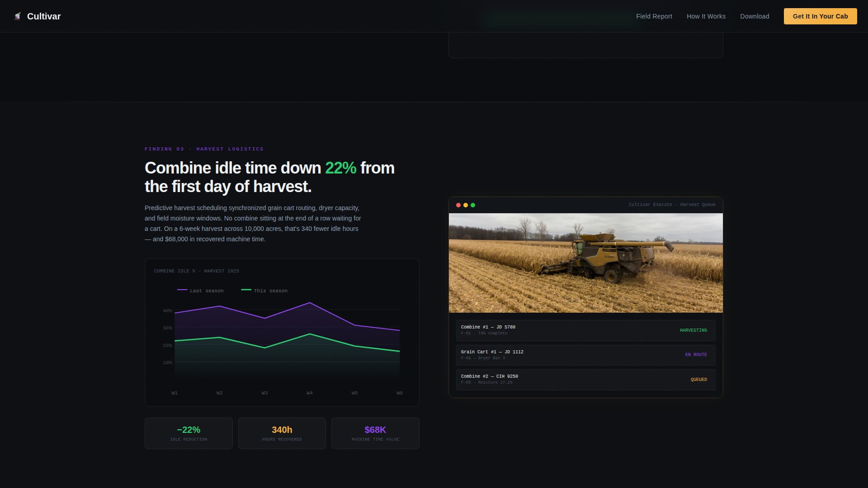Click the Cultivar Execute · Harvest Queue title
The height and width of the screenshot is (488, 868).
tap(672, 205)
